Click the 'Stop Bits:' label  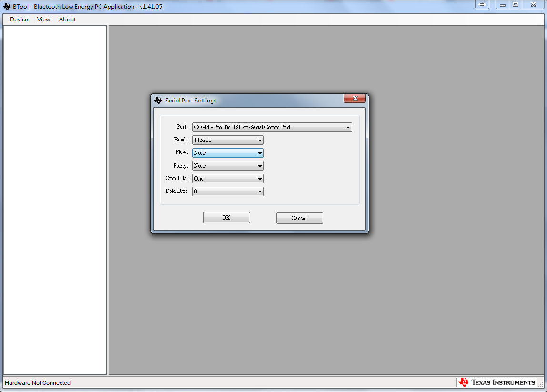click(177, 178)
